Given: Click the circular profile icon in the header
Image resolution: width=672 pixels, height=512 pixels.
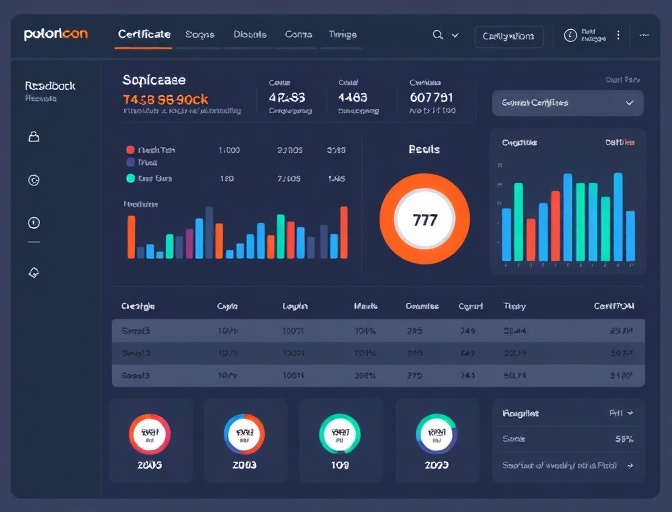Looking at the screenshot, I should (x=571, y=35).
